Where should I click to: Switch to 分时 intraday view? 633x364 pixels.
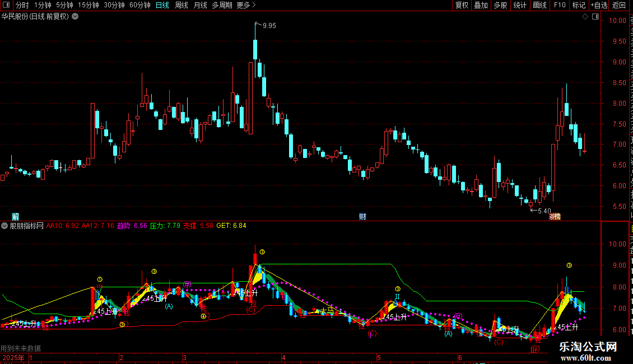tap(22, 5)
